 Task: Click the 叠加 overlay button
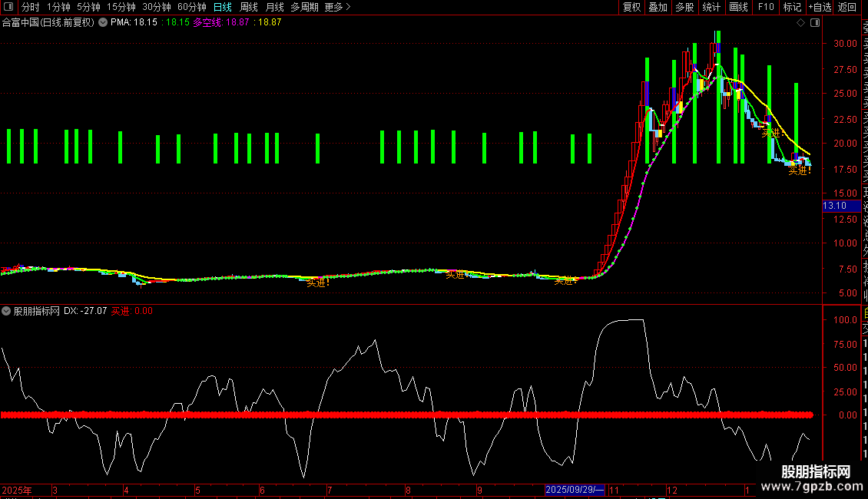coord(658,7)
